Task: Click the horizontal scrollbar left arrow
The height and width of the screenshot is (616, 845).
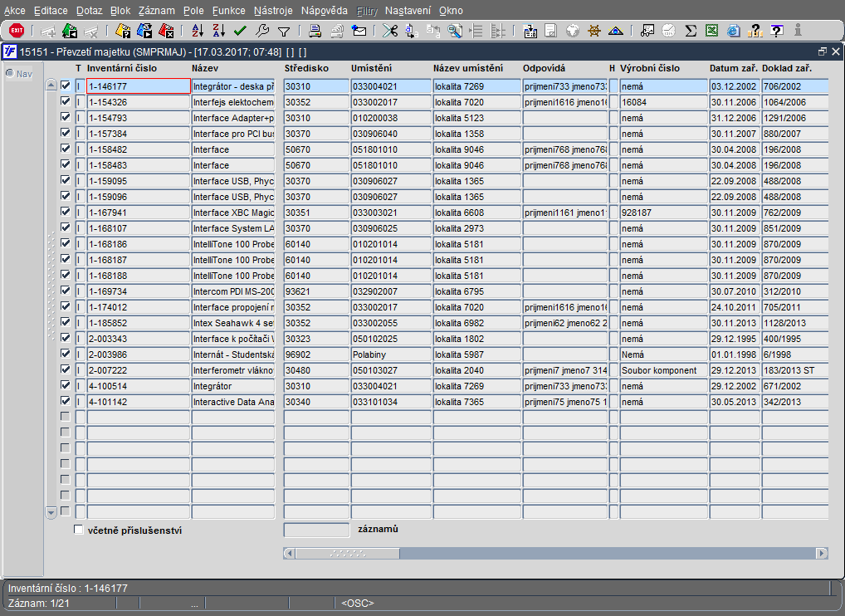Action: [290, 553]
